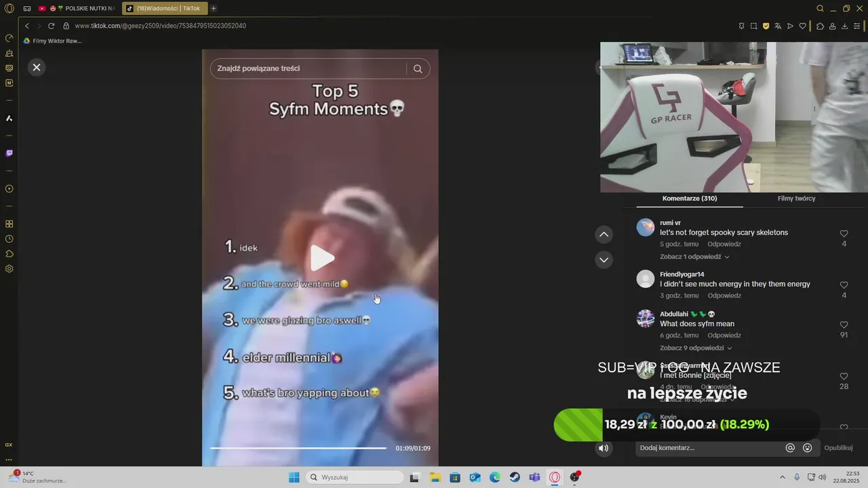
Task: Go to next video with down arrow
Action: (x=604, y=260)
